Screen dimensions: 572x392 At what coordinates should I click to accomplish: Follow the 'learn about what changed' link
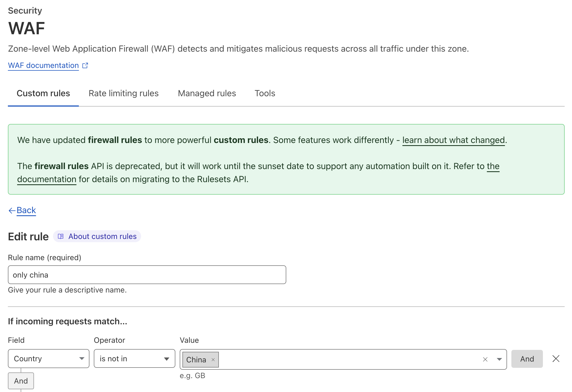click(x=453, y=140)
